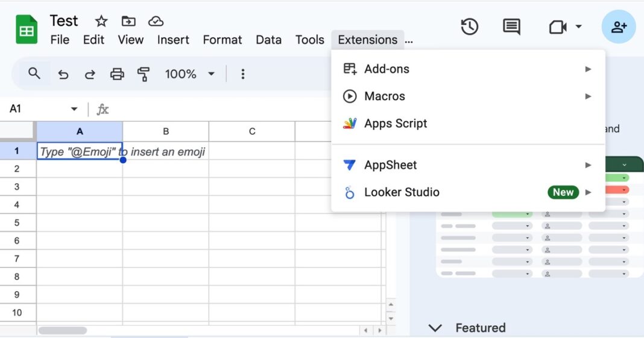Open the View menu
This screenshot has width=644, height=338.
click(131, 40)
